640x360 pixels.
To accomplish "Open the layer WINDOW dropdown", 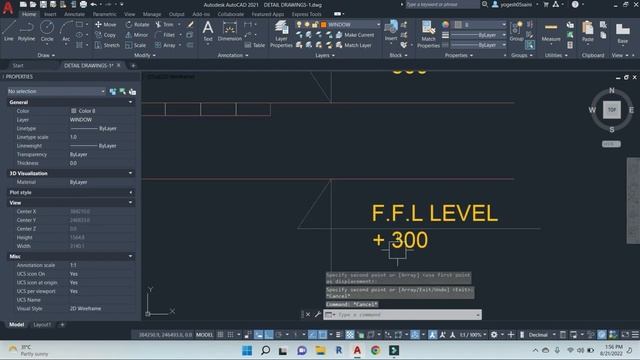I will click(378, 24).
